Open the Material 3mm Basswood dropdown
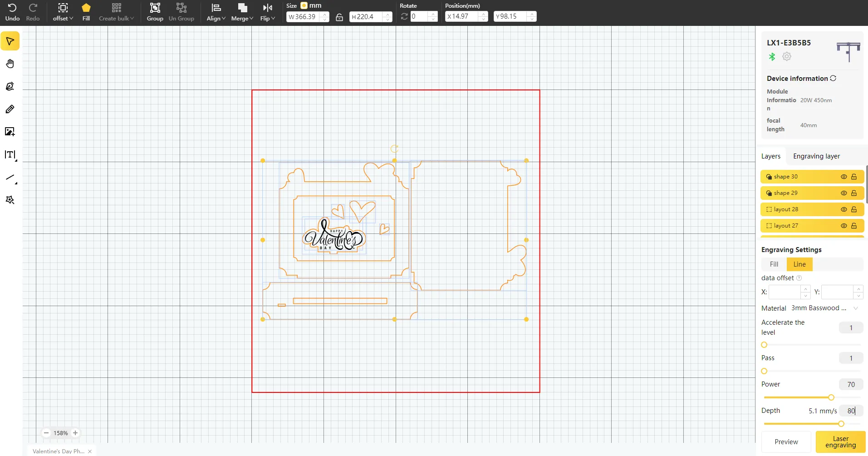This screenshot has height=456, width=868. tap(825, 308)
